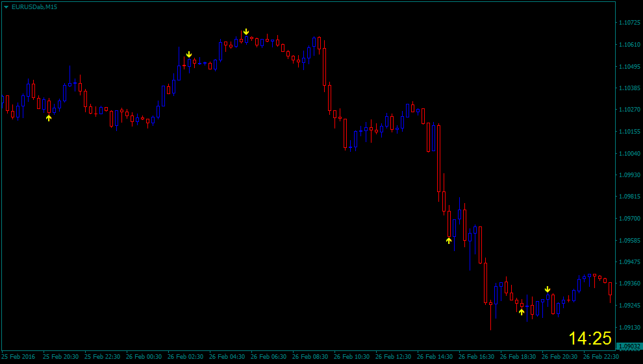
Task: Click the 26 Feb 12:30 time label
Action: click(x=393, y=357)
